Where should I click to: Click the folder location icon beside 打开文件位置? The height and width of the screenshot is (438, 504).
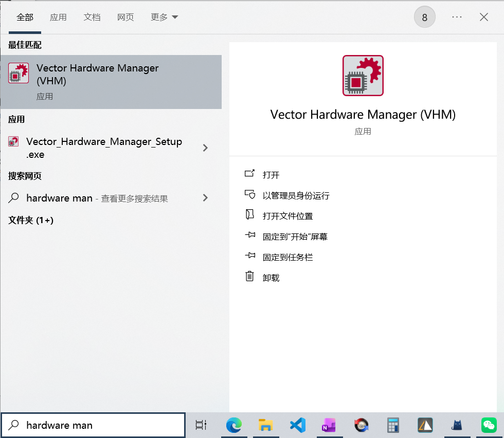(x=250, y=214)
